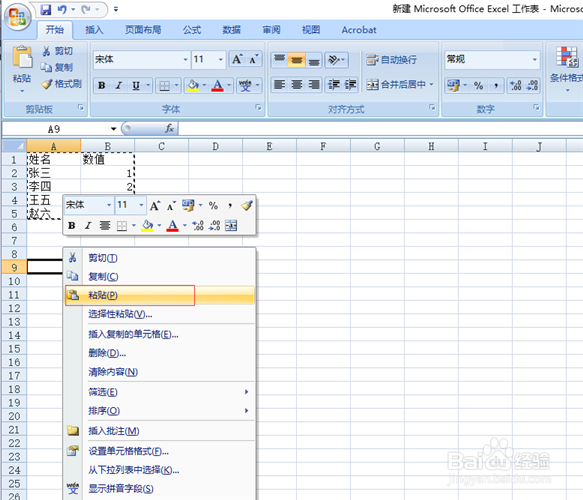583x500 pixels.
Task: Apply percent style in ribbon
Action: click(x=479, y=86)
